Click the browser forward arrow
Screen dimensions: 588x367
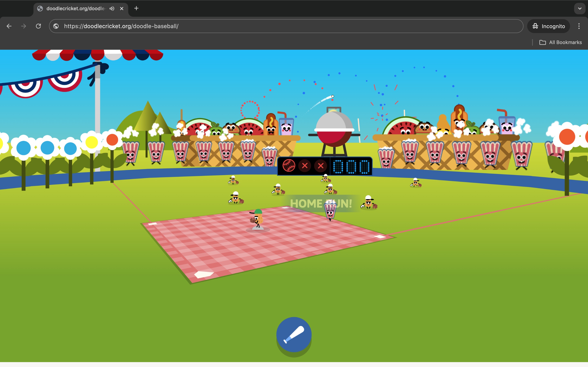coord(23,26)
